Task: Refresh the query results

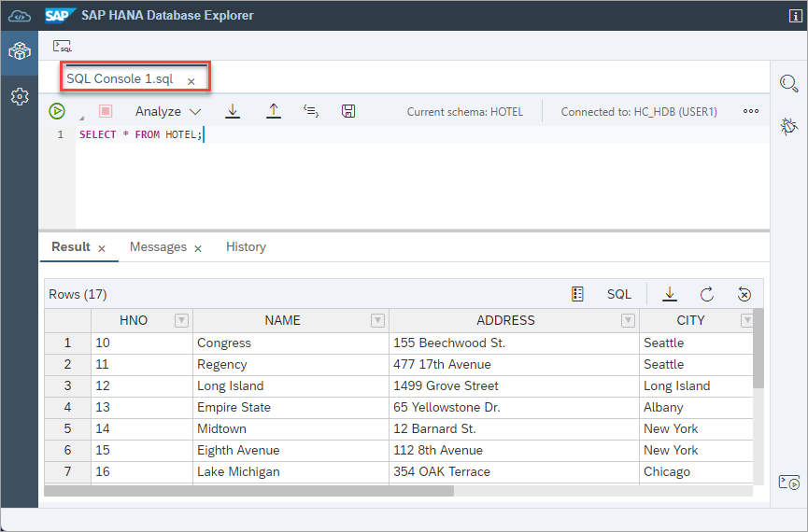Action: pyautogui.click(x=707, y=294)
